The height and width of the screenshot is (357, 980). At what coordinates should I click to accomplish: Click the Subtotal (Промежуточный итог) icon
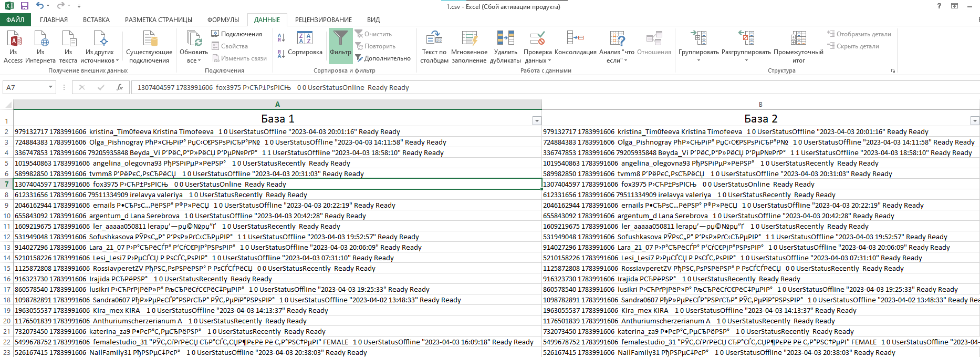click(x=798, y=39)
